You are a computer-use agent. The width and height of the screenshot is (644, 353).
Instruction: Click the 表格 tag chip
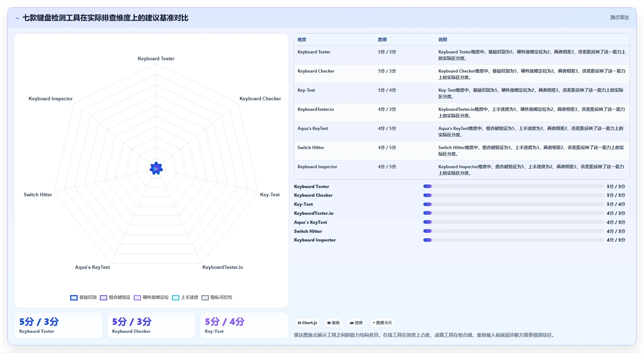[334, 323]
